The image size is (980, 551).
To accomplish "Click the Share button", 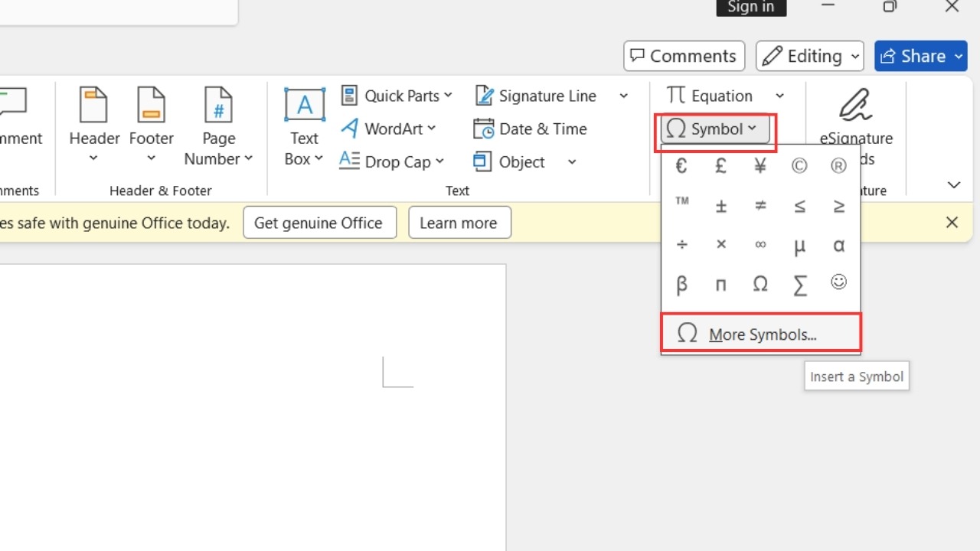I will [920, 56].
